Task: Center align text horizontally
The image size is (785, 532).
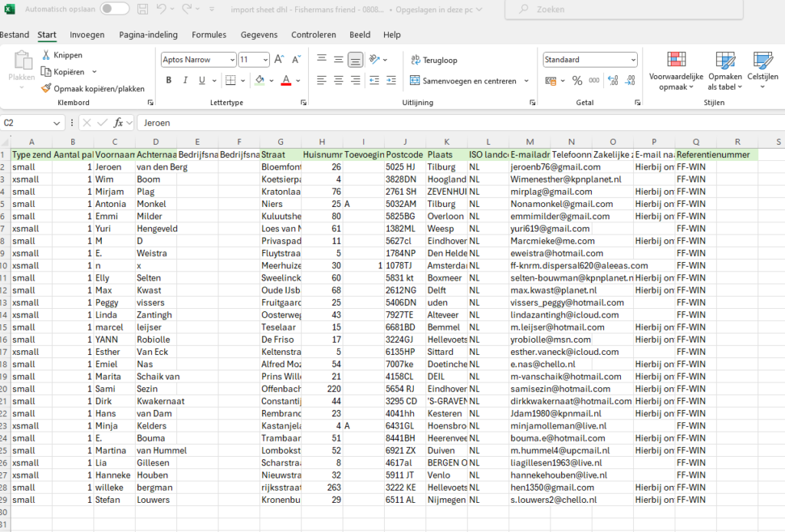Action: (338, 80)
